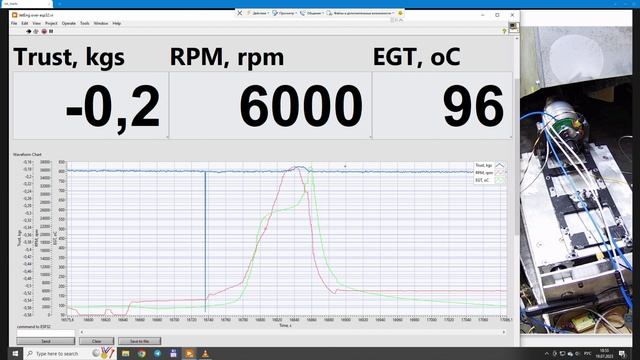Open the fourth remote toolbar dropdown, files and extras
The width and height of the screenshot is (640, 360).
click(361, 13)
